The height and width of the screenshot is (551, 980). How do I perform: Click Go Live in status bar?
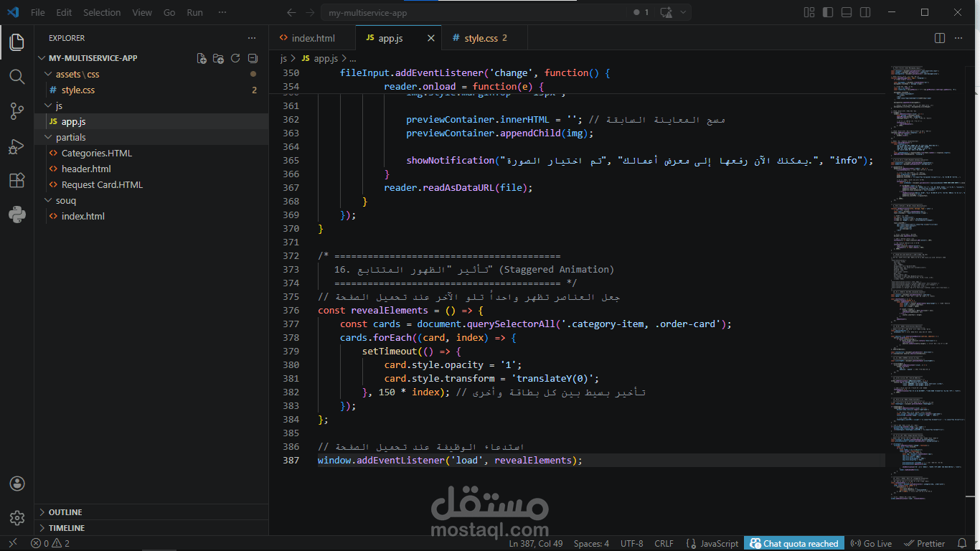[x=871, y=543]
